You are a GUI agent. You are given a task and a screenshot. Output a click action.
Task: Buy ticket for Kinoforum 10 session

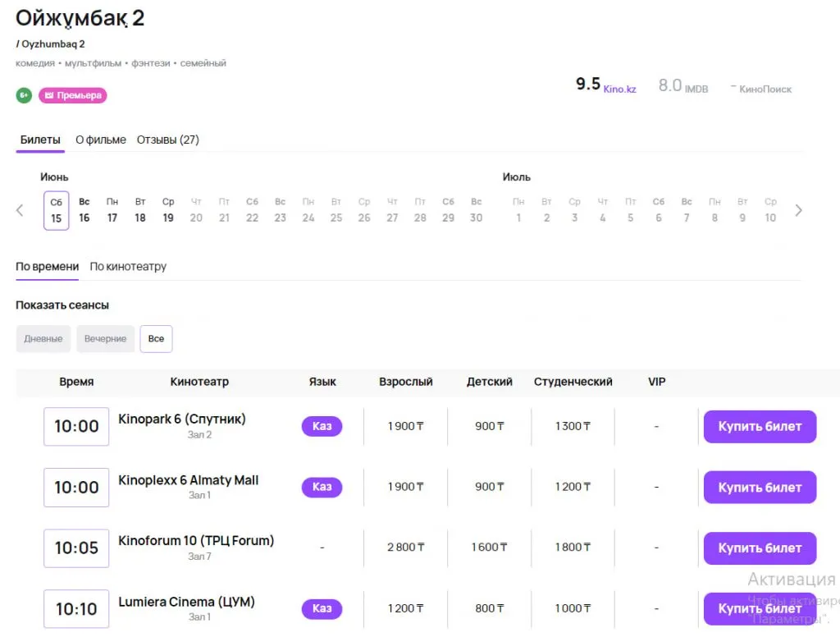[760, 548]
